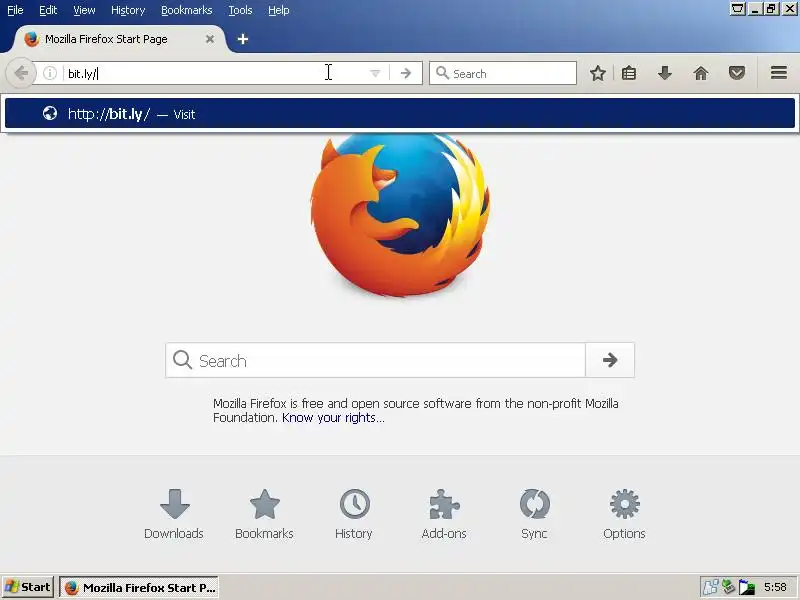The height and width of the screenshot is (600, 800).
Task: Open the site identity info icon
Action: coord(49,73)
